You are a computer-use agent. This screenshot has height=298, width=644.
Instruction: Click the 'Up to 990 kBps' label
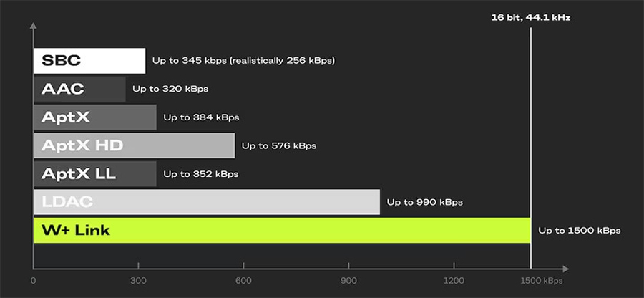424,203
